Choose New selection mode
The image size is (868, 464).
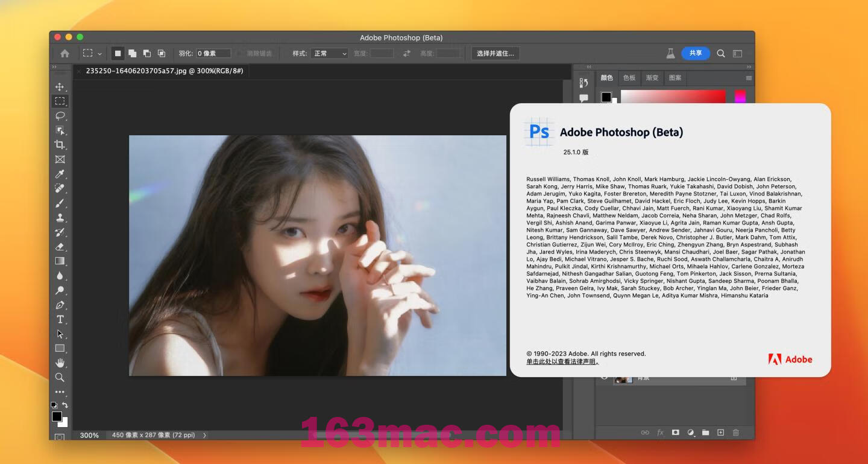click(118, 53)
